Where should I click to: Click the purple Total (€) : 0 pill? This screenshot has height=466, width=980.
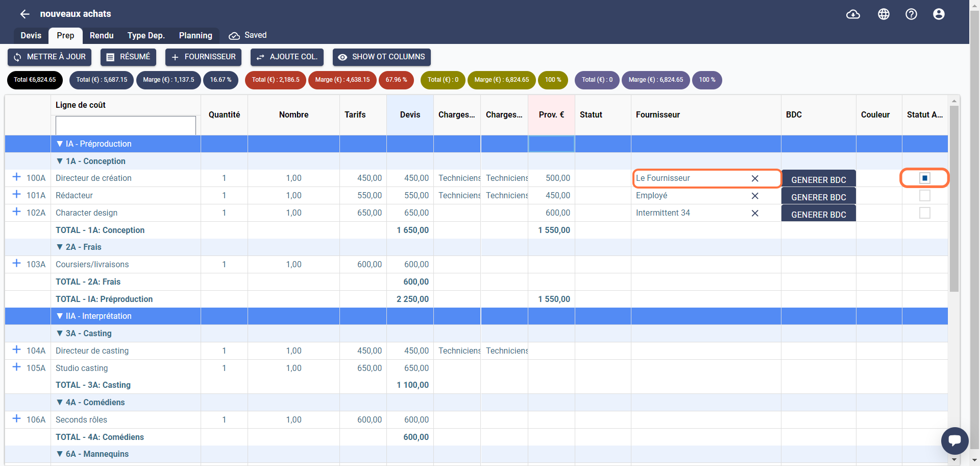pos(597,80)
